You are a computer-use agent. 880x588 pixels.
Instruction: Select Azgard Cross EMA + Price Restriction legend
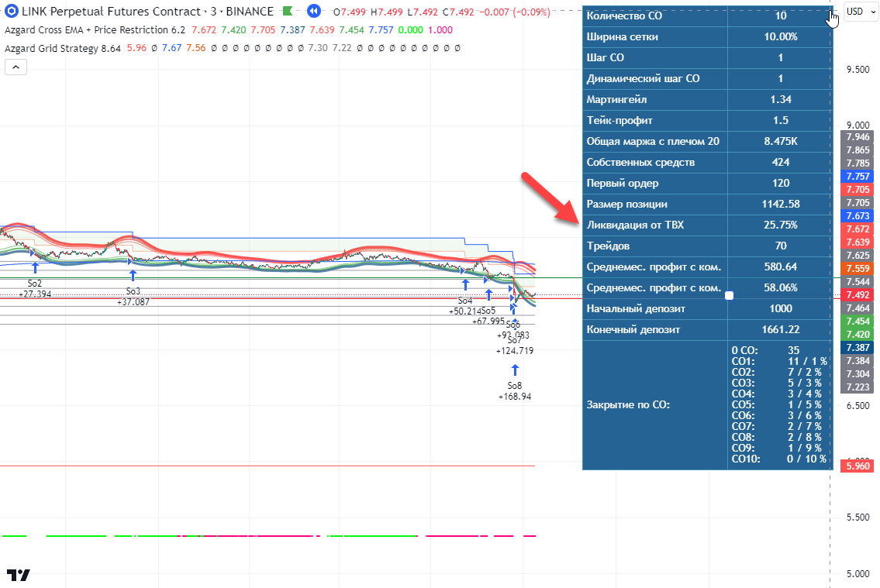[95, 29]
